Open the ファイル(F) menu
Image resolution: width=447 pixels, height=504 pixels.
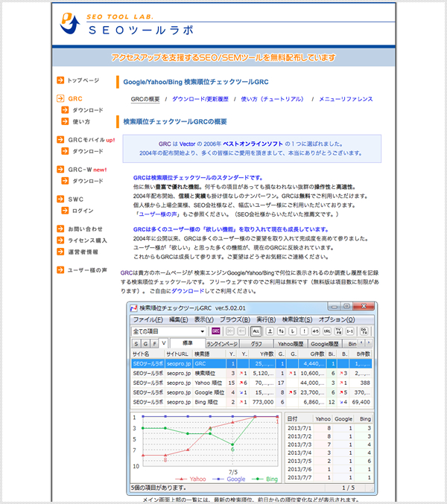click(x=148, y=319)
